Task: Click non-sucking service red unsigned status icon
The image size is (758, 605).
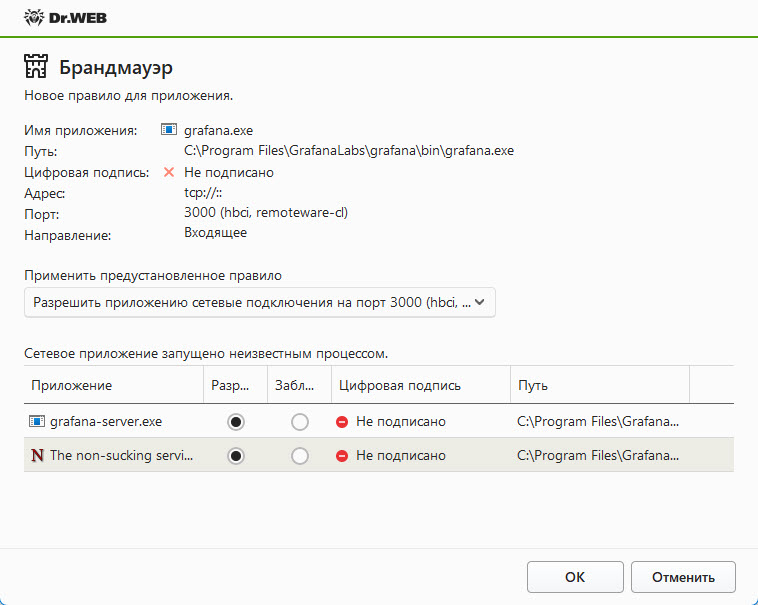Action: [x=342, y=455]
